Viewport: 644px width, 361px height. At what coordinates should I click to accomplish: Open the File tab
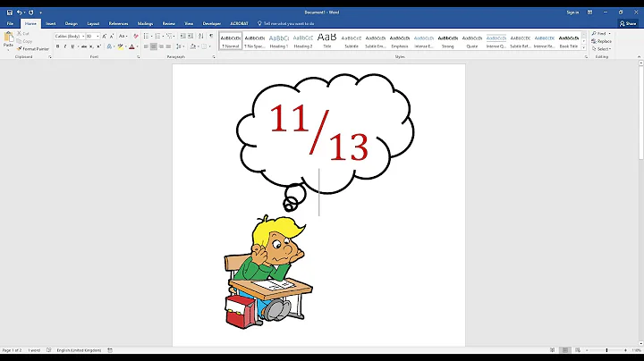click(10, 23)
